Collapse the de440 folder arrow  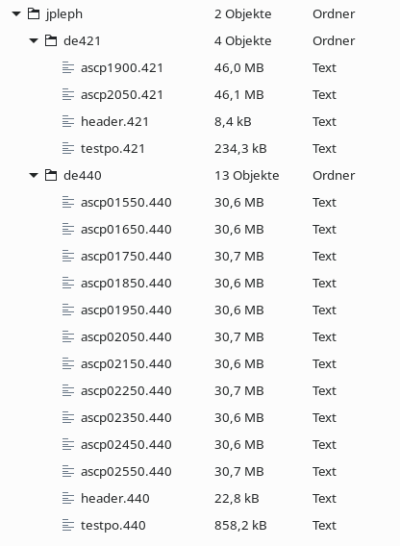[x=33, y=175]
